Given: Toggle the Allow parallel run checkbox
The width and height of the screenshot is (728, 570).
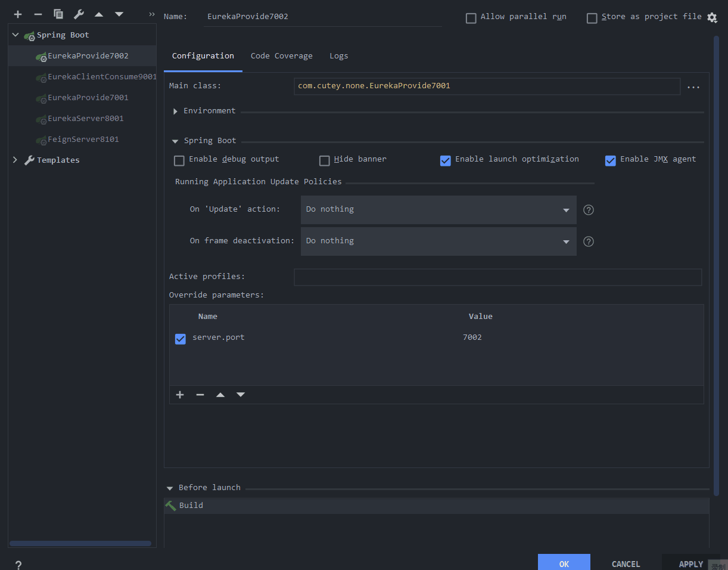Looking at the screenshot, I should (x=471, y=18).
